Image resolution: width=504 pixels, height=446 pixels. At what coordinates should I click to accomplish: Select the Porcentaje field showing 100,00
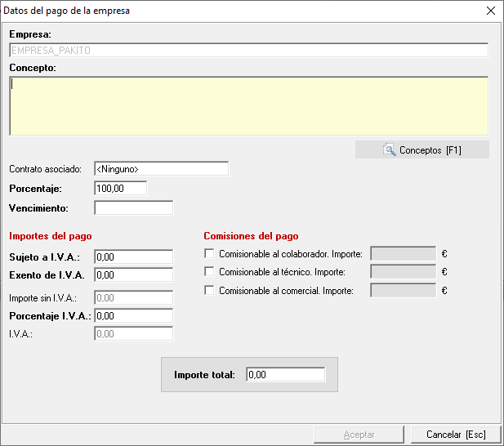120,189
